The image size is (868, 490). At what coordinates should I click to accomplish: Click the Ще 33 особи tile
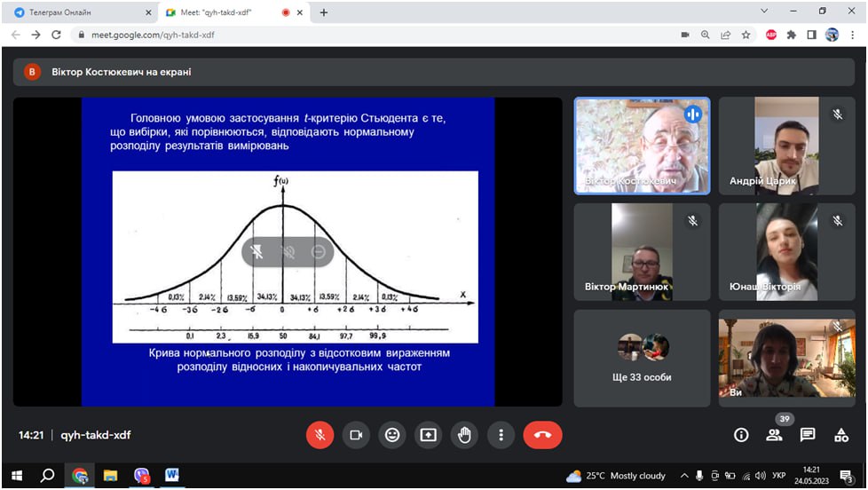(642, 358)
